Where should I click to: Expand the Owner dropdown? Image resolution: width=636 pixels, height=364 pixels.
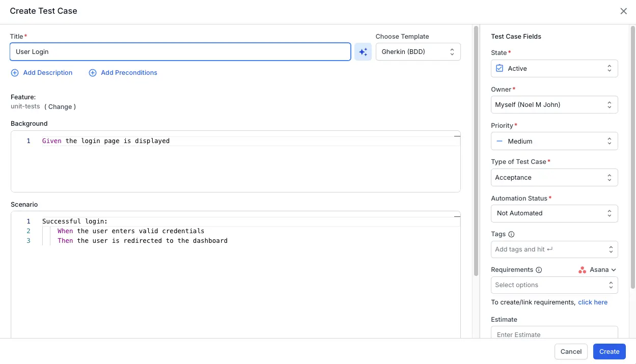554,105
